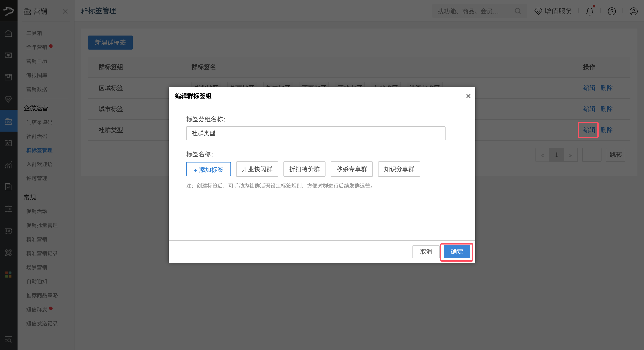Click the 取消 button
644x350 pixels.
click(426, 252)
